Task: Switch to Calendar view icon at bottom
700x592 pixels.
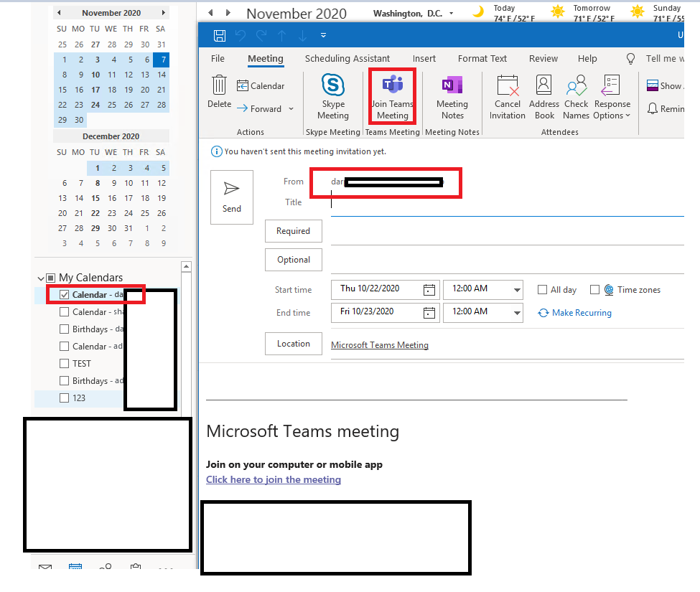Action: 75,567
